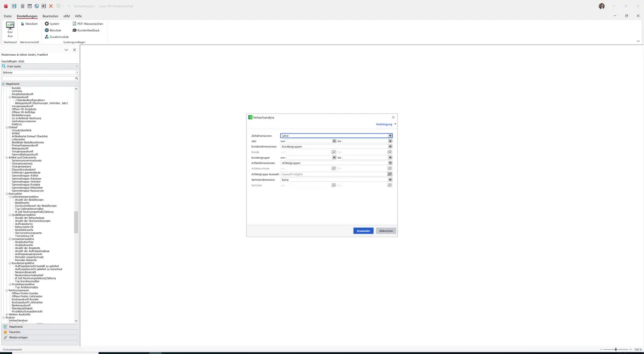Select Vertreterprovisionen in the tree
The height and width of the screenshot is (354, 644).
click(24, 121)
